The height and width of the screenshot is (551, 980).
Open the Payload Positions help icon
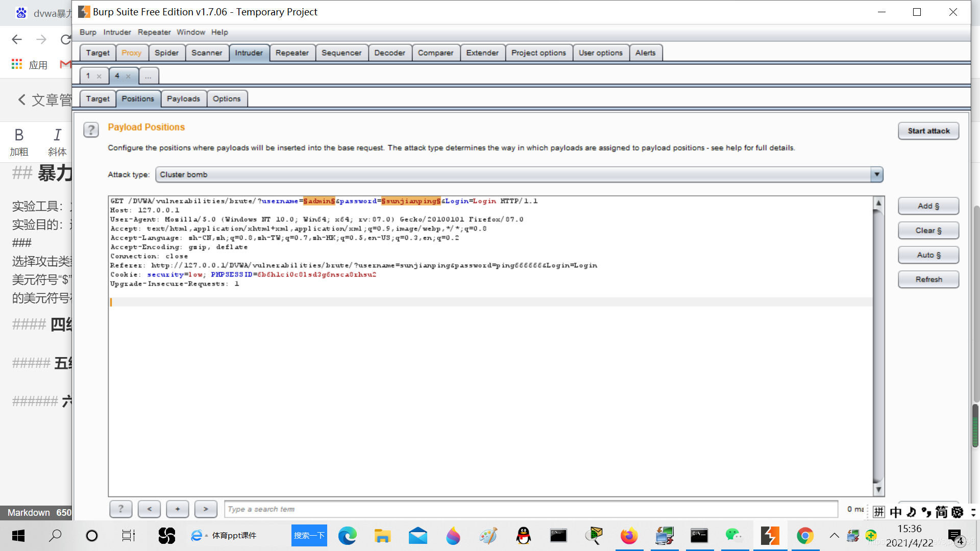coord(91,130)
